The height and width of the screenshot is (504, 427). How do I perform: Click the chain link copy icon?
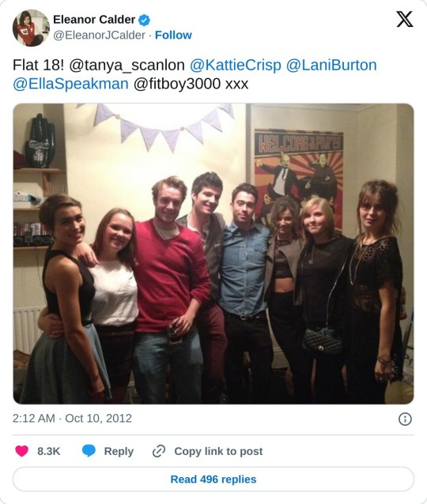[159, 451]
